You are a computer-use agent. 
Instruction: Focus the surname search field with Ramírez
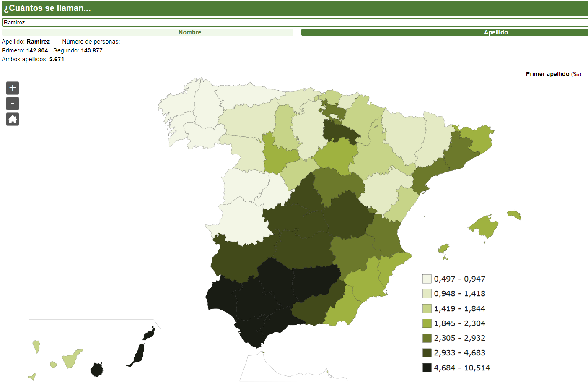coord(295,22)
